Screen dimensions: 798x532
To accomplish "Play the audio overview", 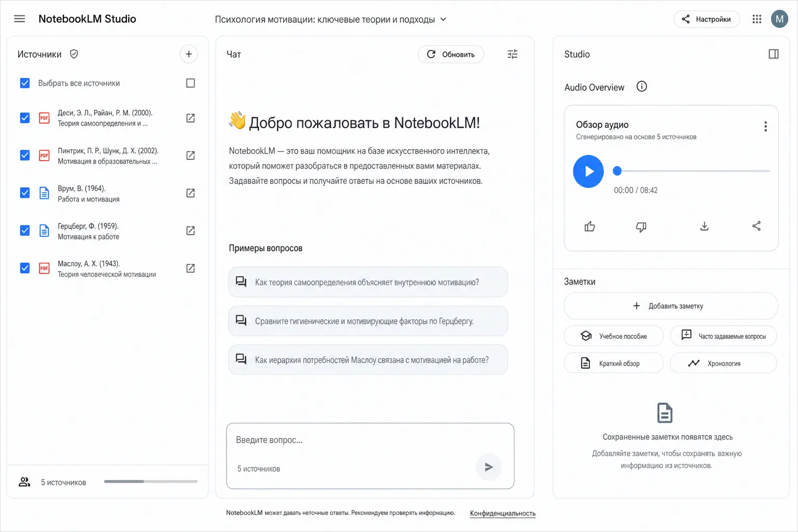I will pos(588,171).
